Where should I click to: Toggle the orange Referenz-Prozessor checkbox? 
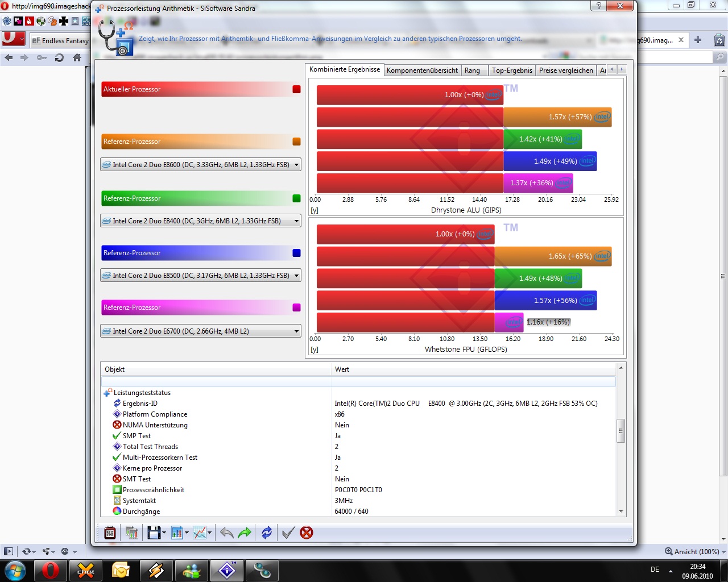296,142
